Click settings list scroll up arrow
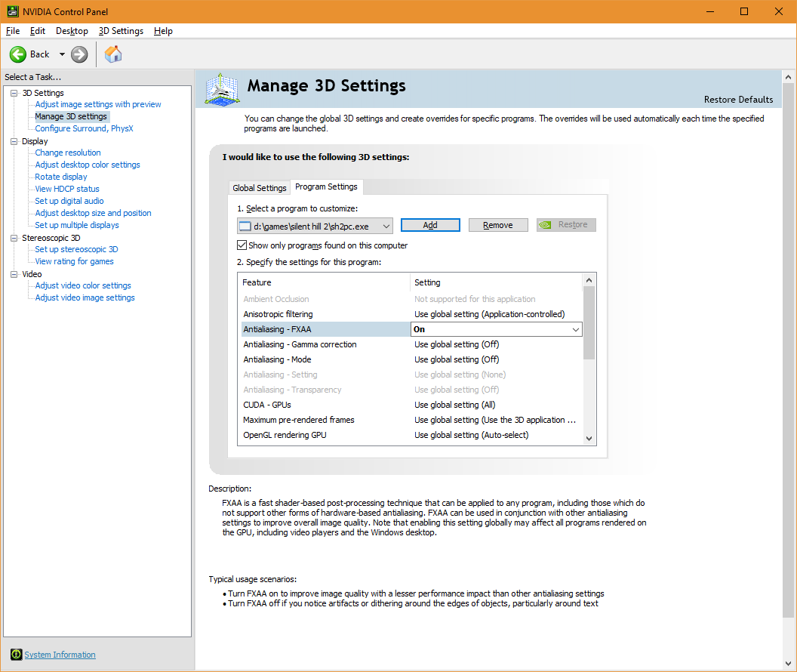This screenshot has height=672, width=797. [589, 280]
